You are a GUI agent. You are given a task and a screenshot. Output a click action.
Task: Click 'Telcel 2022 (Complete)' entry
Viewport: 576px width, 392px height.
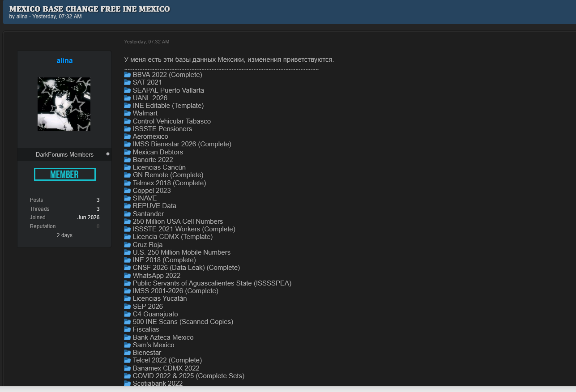pos(167,360)
